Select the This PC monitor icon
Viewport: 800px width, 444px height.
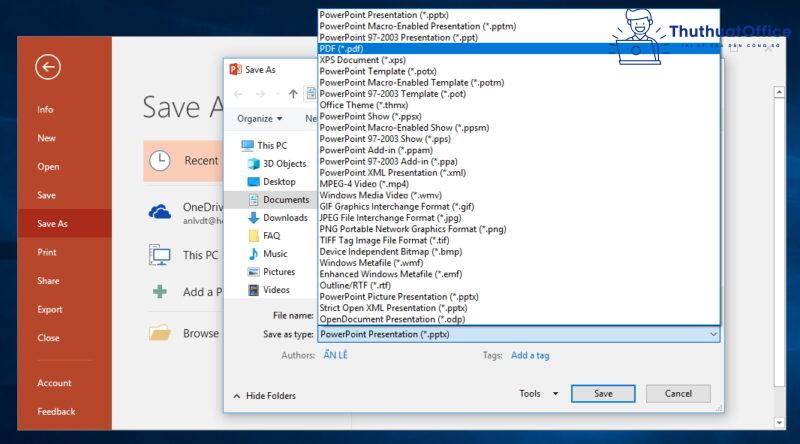160,255
